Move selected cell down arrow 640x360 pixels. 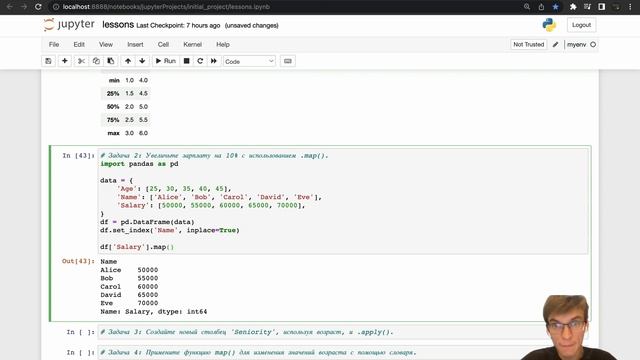pos(142,61)
